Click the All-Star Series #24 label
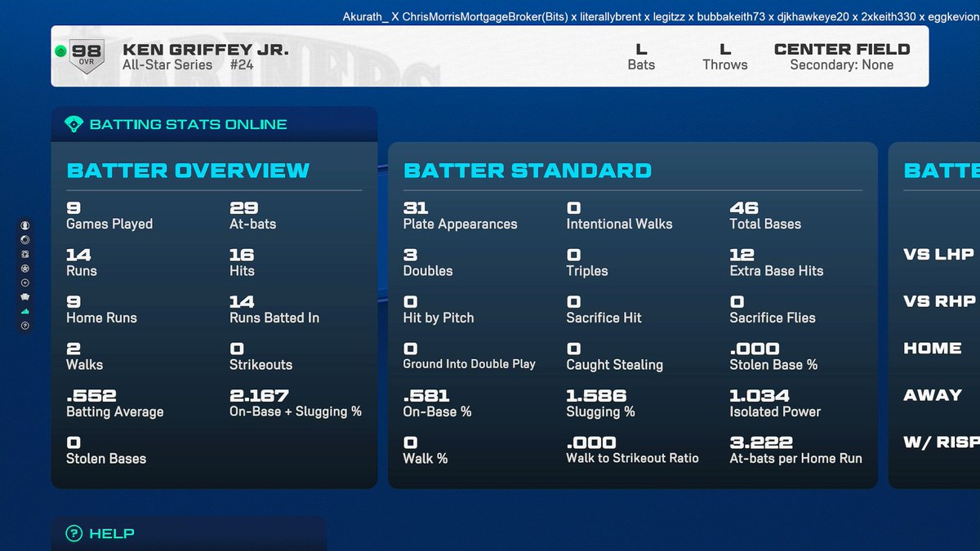Viewport: 980px width, 551px height. [189, 65]
